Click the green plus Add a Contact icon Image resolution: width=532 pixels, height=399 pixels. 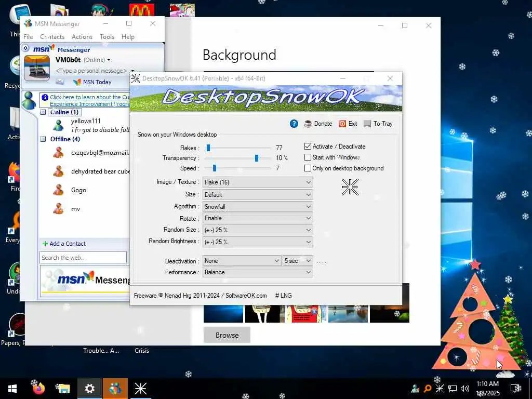click(45, 244)
